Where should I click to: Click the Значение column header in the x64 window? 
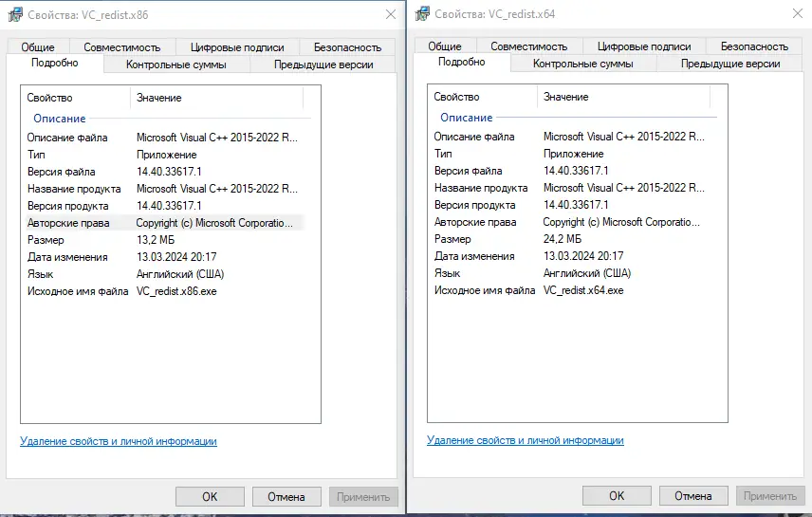(565, 97)
